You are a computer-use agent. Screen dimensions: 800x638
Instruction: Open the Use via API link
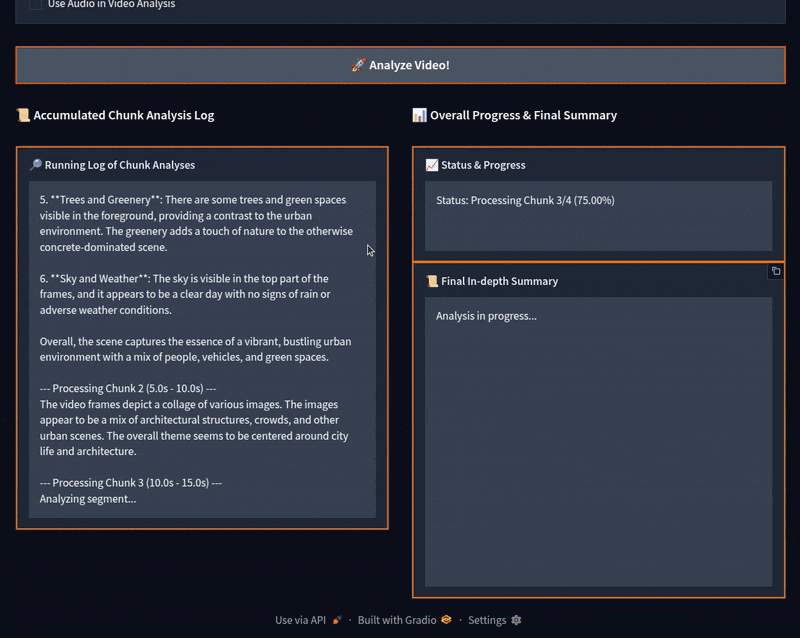pyautogui.click(x=300, y=620)
